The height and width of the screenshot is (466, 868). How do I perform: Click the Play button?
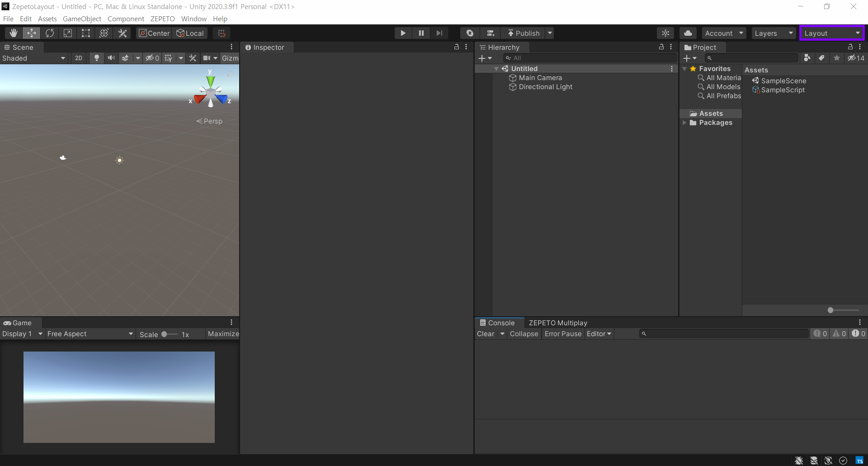(x=403, y=33)
